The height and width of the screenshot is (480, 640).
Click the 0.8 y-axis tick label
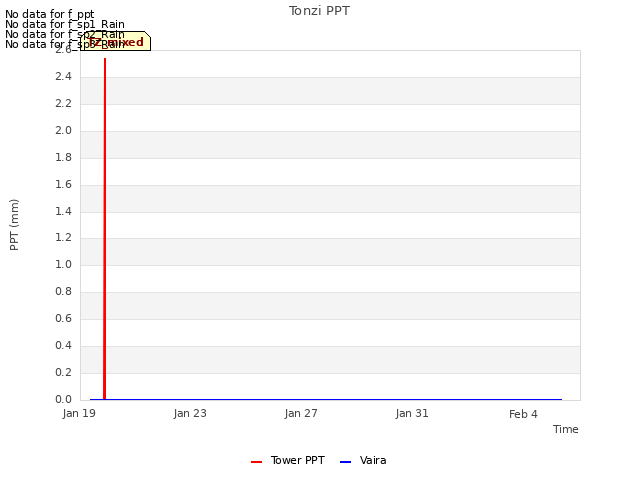pos(63,291)
